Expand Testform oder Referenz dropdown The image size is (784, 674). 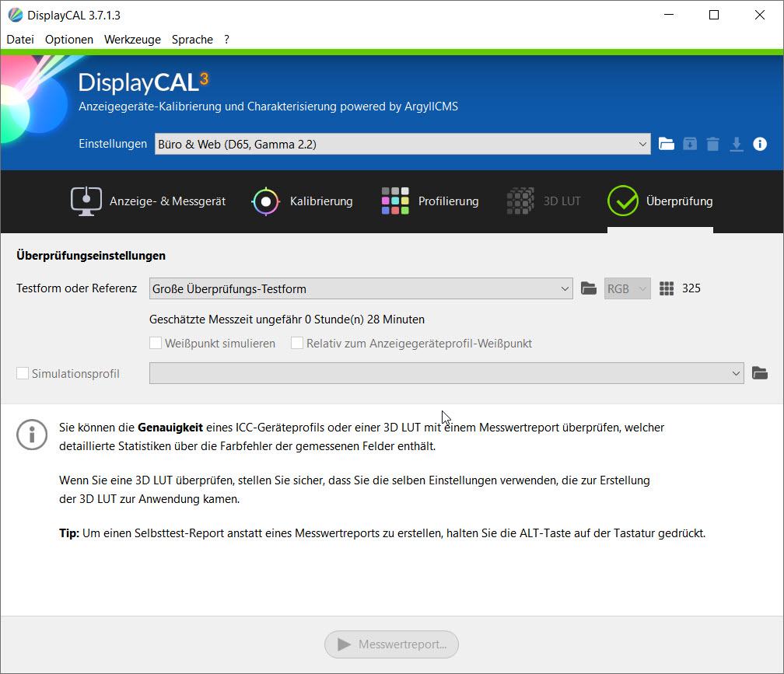361,288
